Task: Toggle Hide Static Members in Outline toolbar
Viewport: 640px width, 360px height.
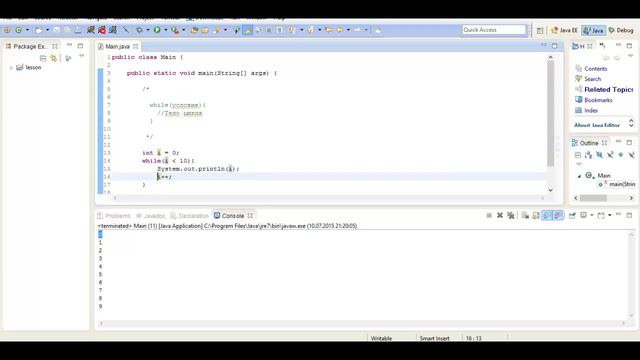Action: coord(610,155)
